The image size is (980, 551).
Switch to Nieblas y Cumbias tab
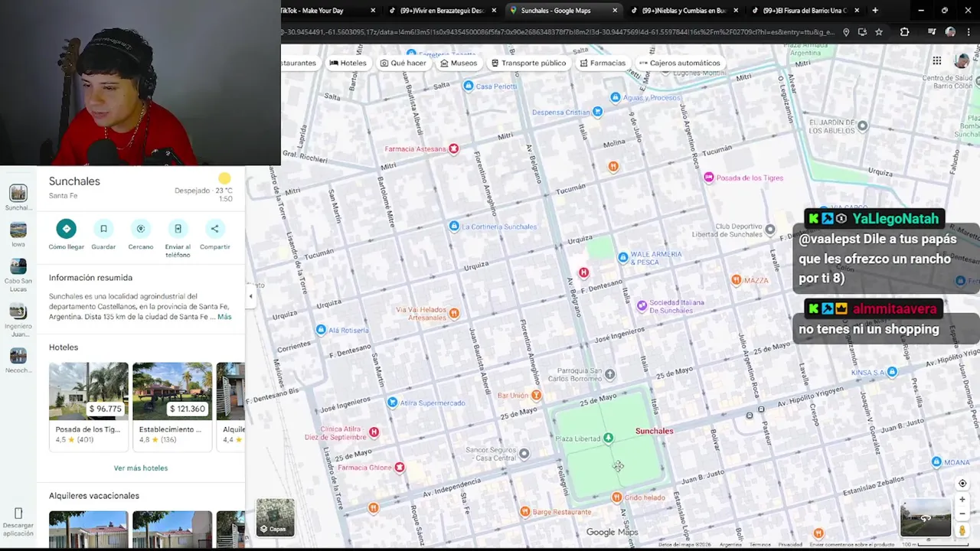[684, 11]
